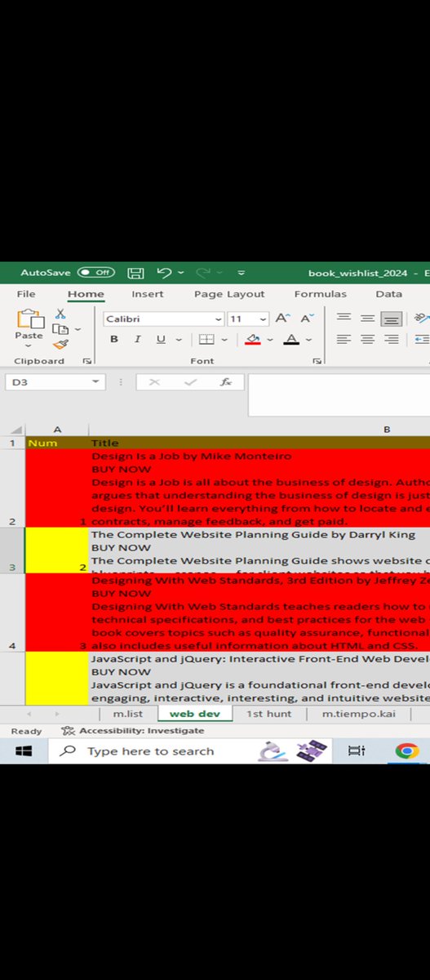Copy the selection with the Copy icon
Image resolution: width=430 pixels, height=980 pixels.
[x=60, y=329]
